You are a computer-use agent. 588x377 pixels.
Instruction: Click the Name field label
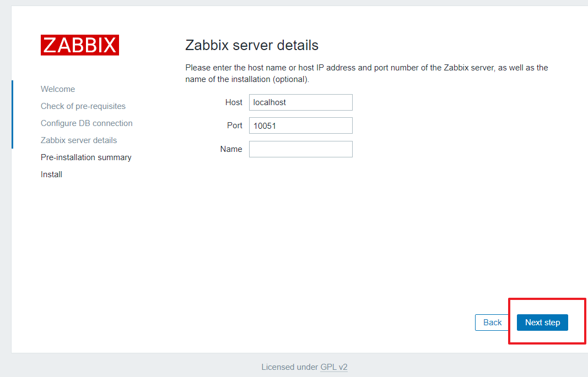231,149
